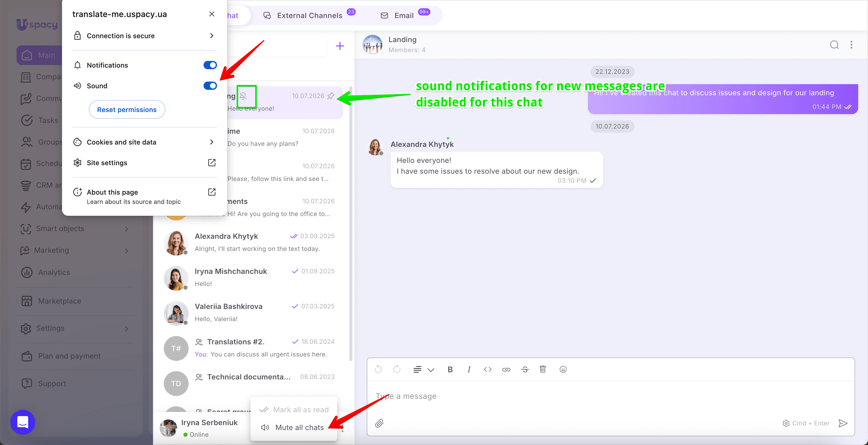
Task: Open Plan and payment in sidebar
Action: pyautogui.click(x=75, y=356)
